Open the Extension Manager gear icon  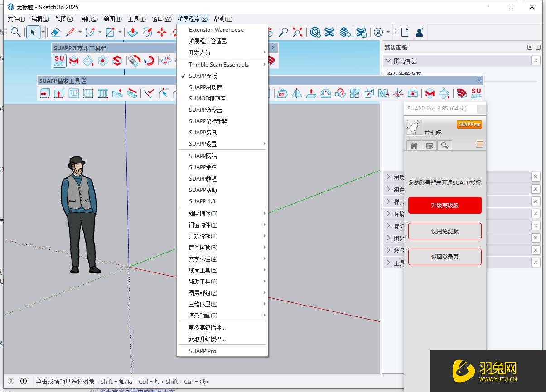pyautogui.click(x=361, y=32)
